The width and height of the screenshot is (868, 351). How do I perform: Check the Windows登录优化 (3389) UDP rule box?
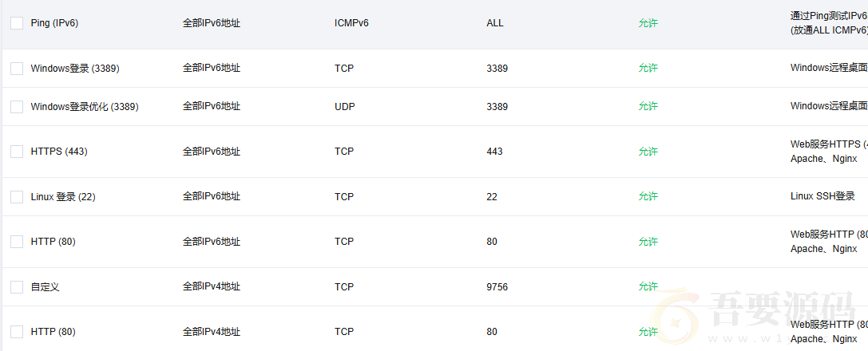click(17, 107)
